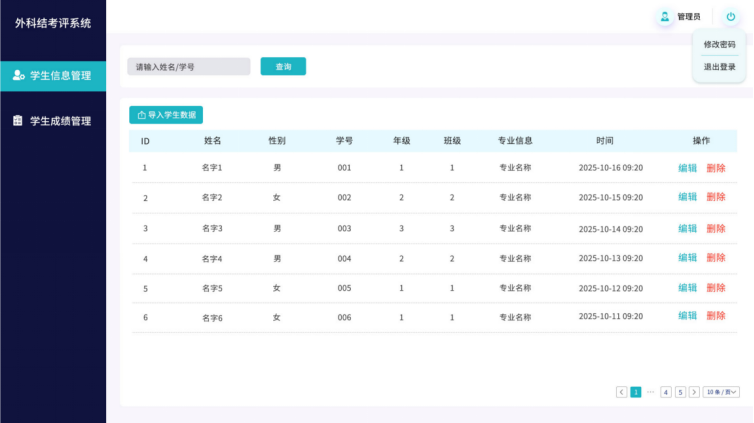Screen dimensions: 754x423
Task: Delete the row for 名字6
Action: point(716,316)
